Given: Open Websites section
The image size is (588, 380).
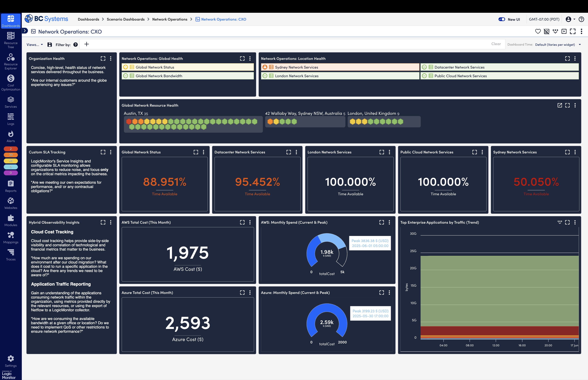Looking at the screenshot, I should (x=11, y=203).
